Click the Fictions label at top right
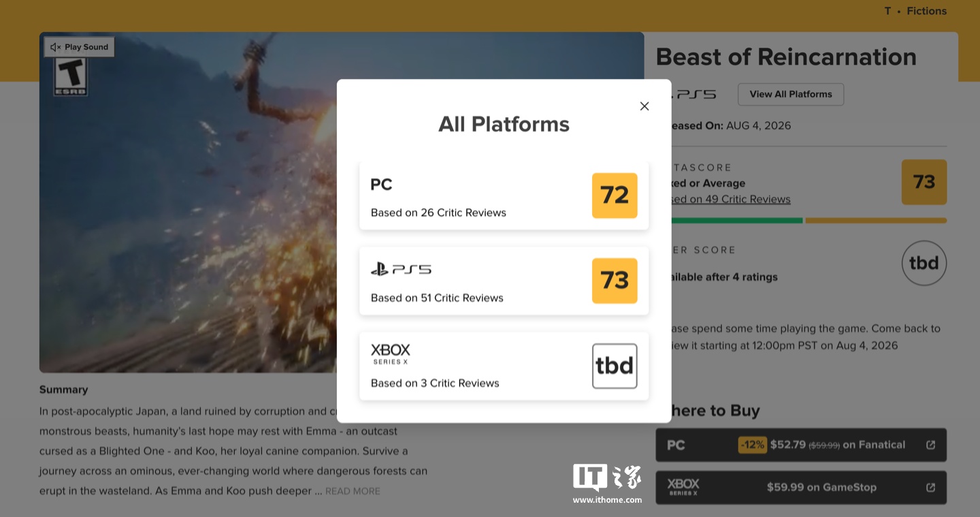The image size is (980, 517). click(927, 11)
